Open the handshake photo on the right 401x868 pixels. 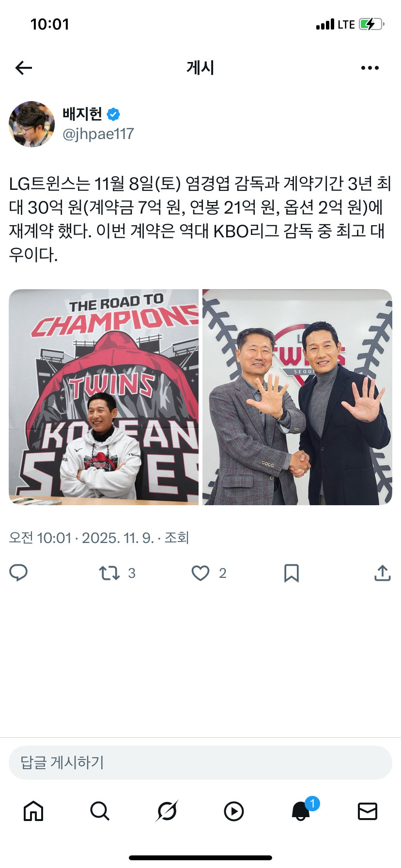tap(297, 397)
